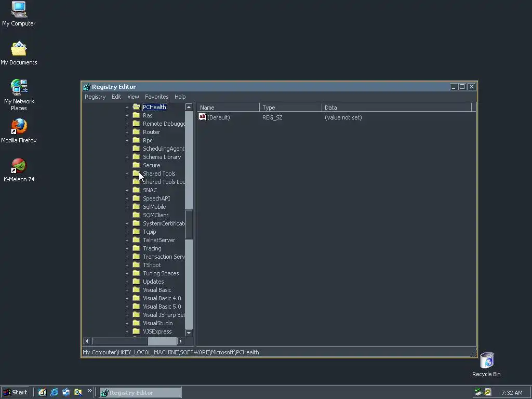Open the Registry menu
Viewport: 532px width, 399px height.
[x=95, y=97]
